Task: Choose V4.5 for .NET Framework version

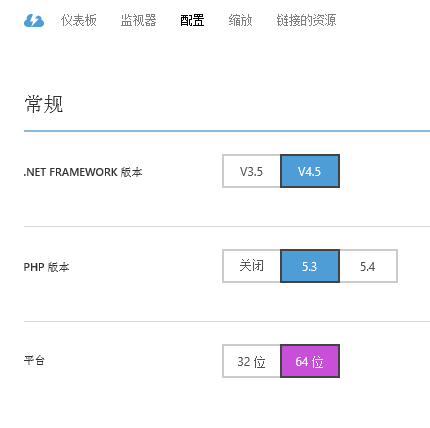Action: (310, 171)
